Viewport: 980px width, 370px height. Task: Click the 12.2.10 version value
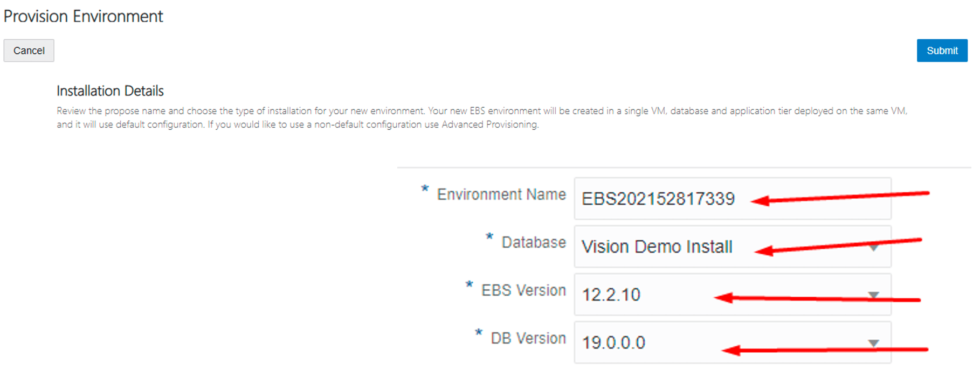611,295
